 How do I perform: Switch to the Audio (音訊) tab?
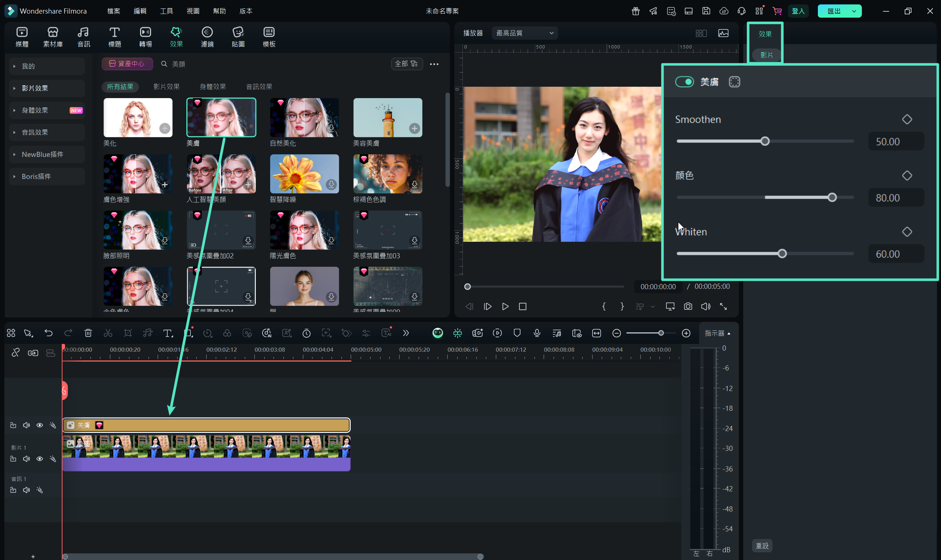click(x=83, y=37)
